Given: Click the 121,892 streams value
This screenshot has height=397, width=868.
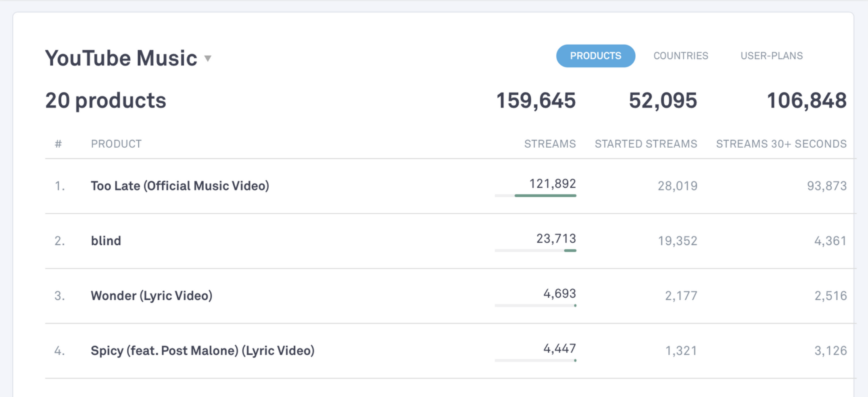Looking at the screenshot, I should 552,184.
